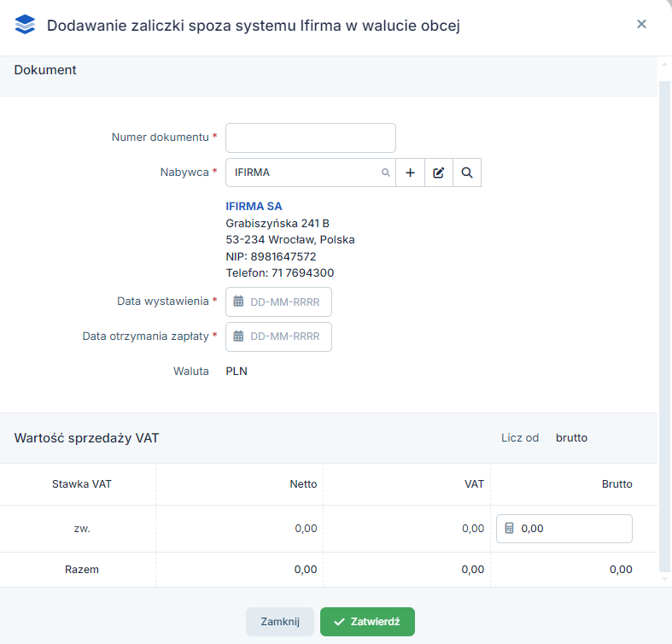Click NIP: 8981647572 text
672x644 pixels.
tap(271, 256)
